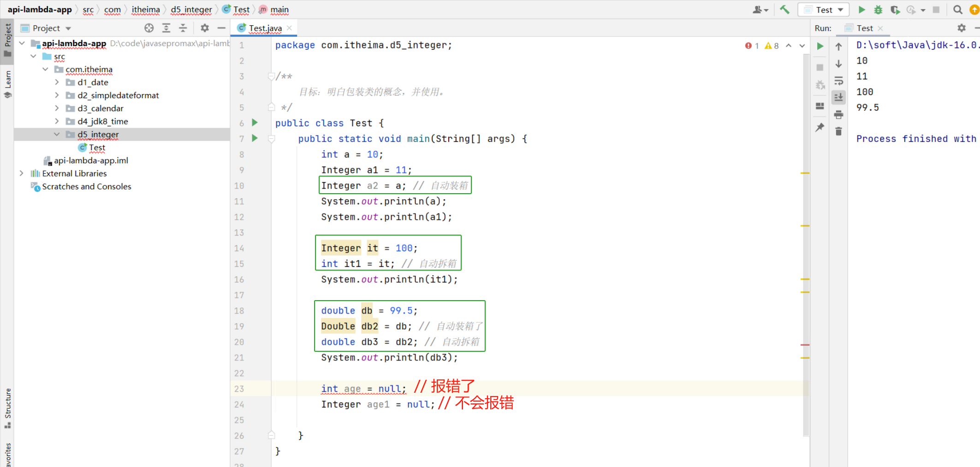980x467 pixels.
Task: Run the Test configuration from top toolbar
Action: [x=861, y=10]
